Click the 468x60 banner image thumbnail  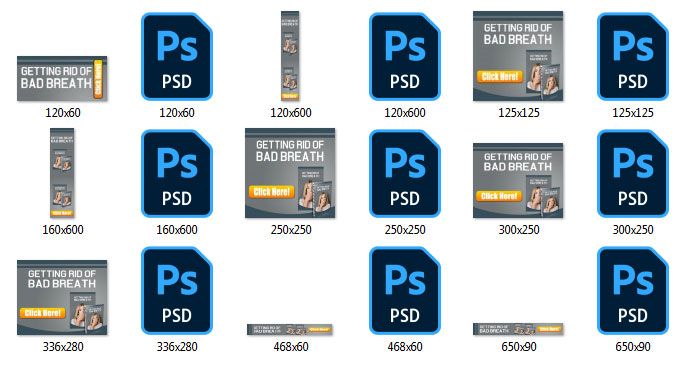pyautogui.click(x=290, y=329)
